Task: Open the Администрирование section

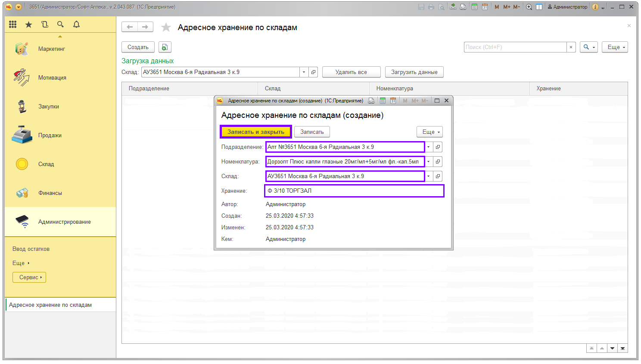Action: point(64,222)
